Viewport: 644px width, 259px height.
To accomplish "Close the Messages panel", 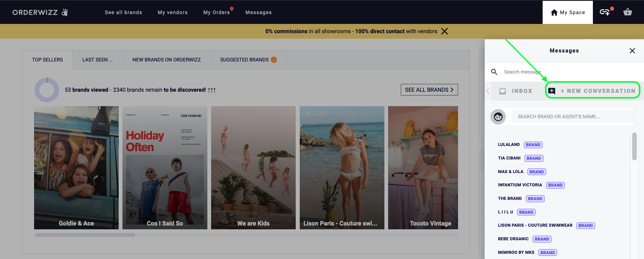I will [632, 51].
